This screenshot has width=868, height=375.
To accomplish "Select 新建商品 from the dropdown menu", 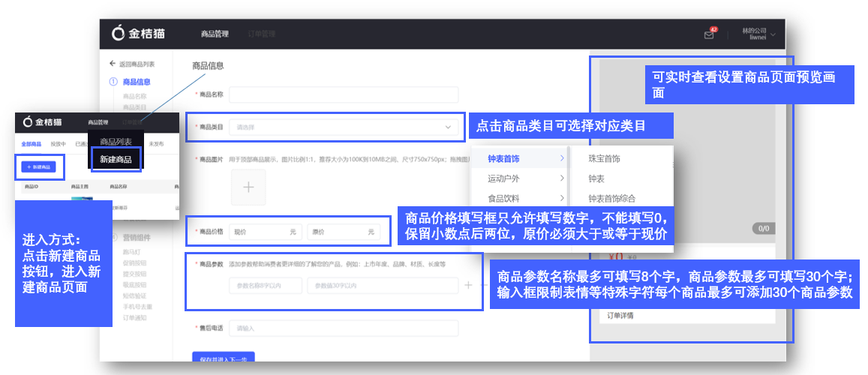I will point(116,160).
